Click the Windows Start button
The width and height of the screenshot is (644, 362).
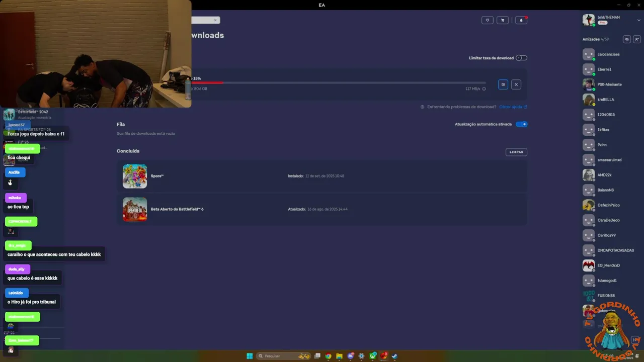[x=250, y=356]
